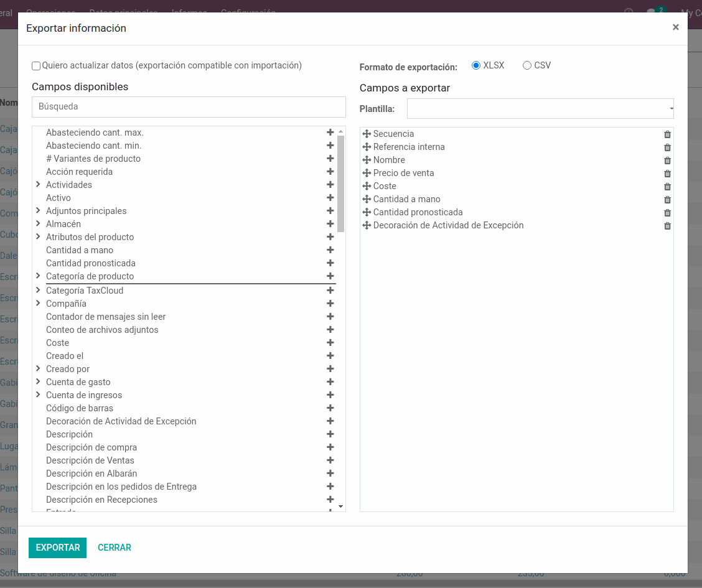Click the trash icon for Cantidad pronosticada
Image resolution: width=702 pixels, height=588 pixels.
[667, 213]
